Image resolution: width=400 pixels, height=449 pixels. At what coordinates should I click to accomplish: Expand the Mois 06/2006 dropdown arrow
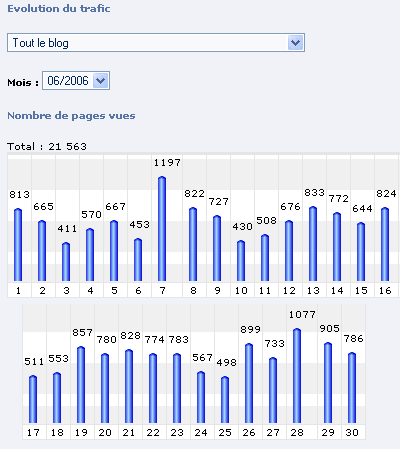(x=100, y=81)
